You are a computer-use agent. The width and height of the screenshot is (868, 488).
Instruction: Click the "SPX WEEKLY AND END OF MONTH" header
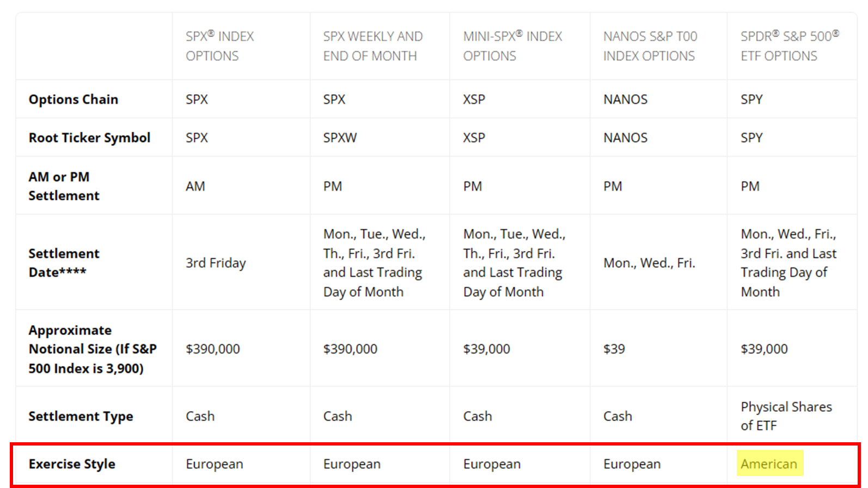point(373,46)
